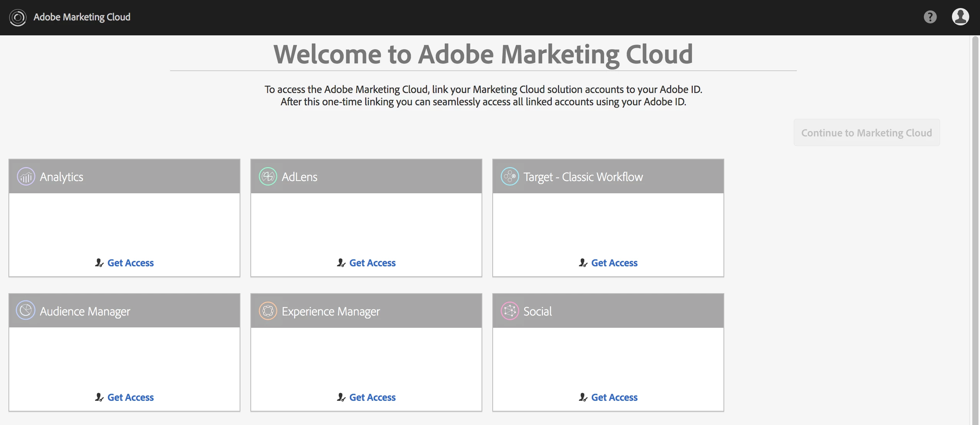Get Access for Target Classic Workflow

point(614,263)
